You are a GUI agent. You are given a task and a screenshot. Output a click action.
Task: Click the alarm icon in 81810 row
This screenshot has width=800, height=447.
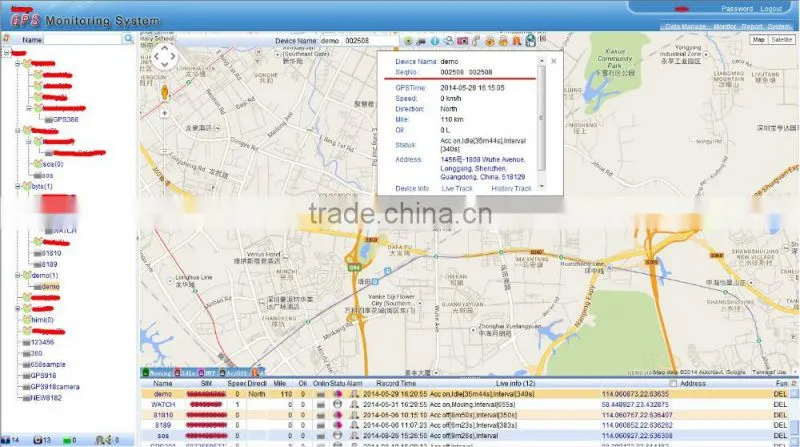click(354, 415)
